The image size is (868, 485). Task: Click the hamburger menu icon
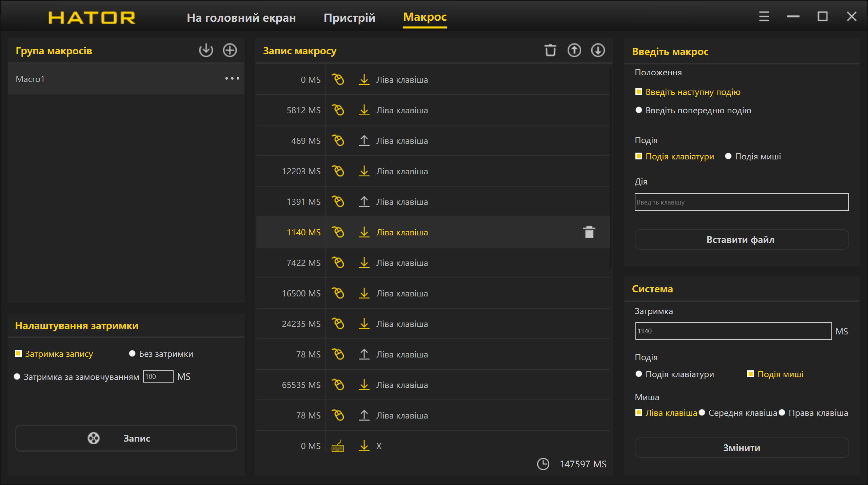(x=764, y=17)
